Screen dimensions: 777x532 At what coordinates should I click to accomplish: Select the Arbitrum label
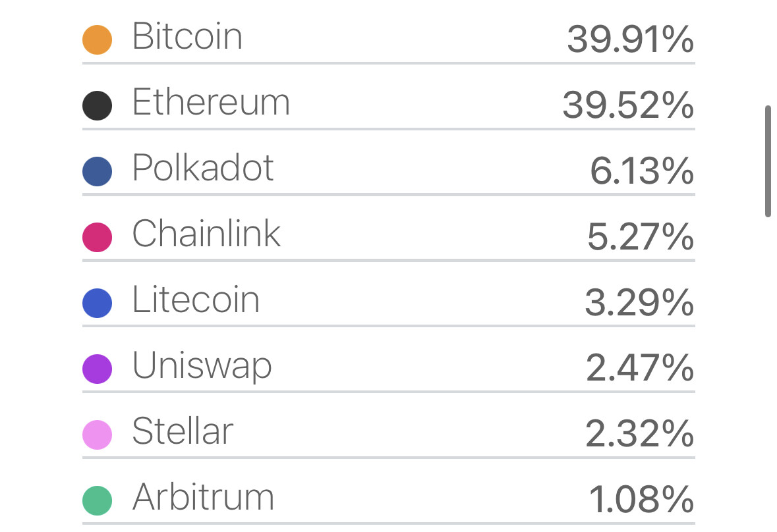tap(203, 497)
